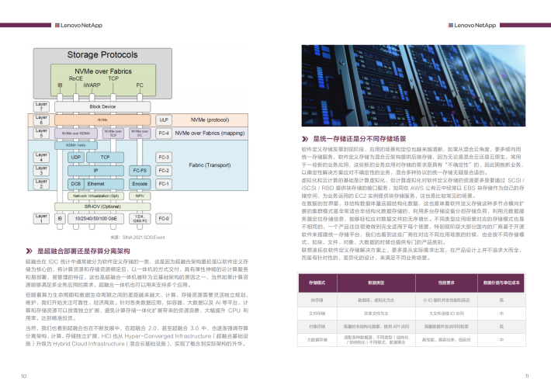
Task: Select the Layer 7 box
Action: tap(42, 106)
